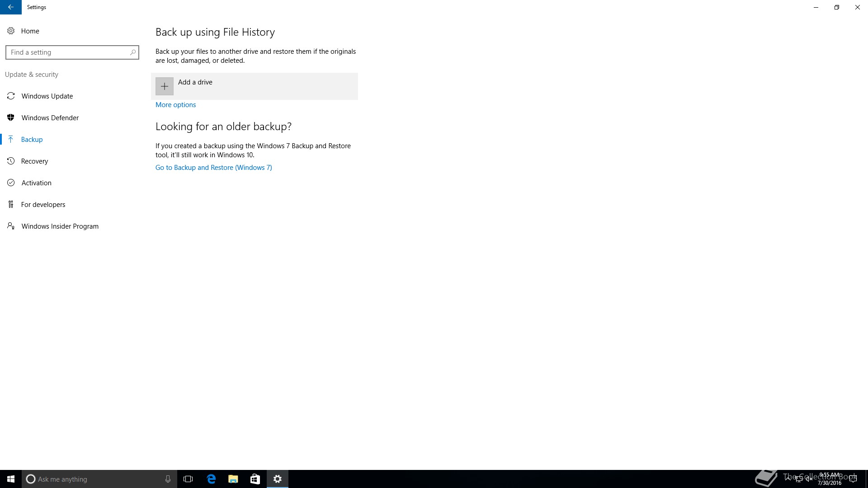Click the Cortana microphone icon

(x=168, y=479)
